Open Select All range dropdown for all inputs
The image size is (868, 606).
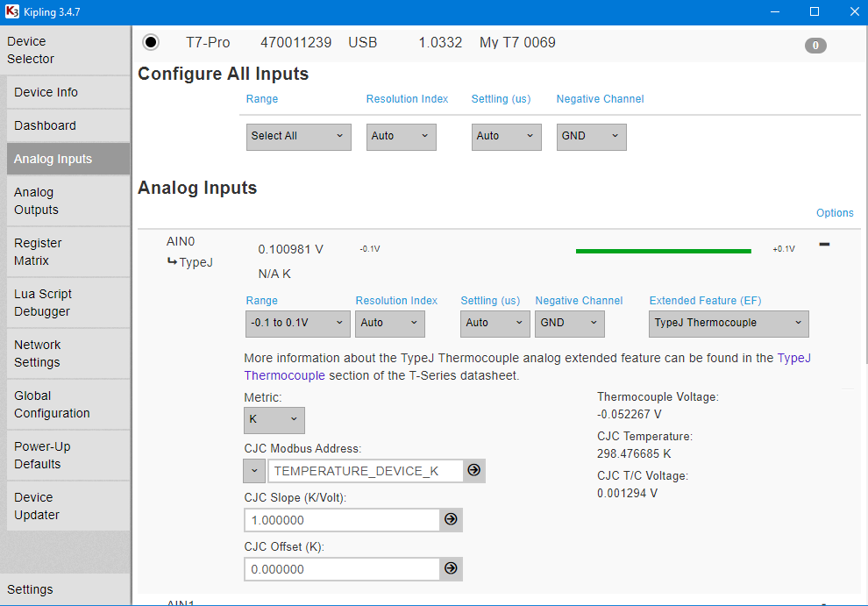point(298,136)
